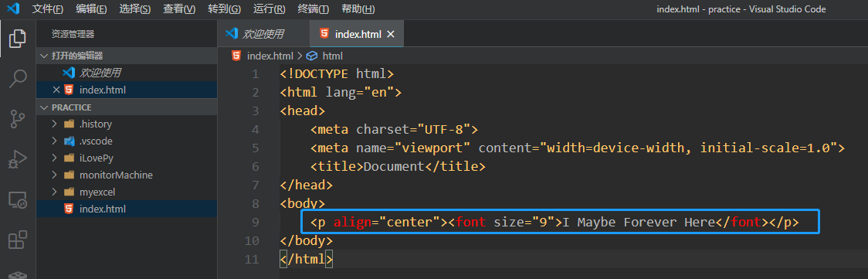Screen dimensions: 868x279
Task: Open 帮助(H) menu
Action: tap(358, 9)
